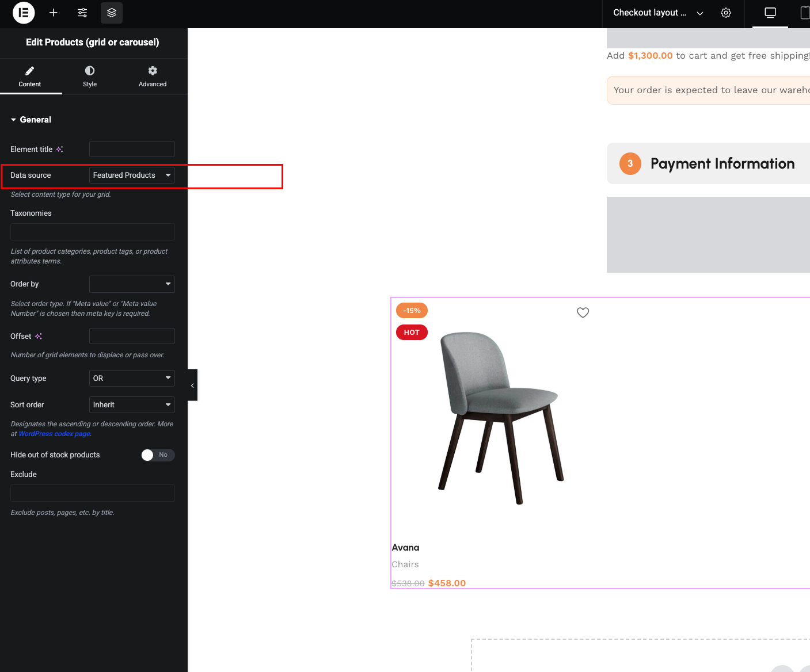Open the Structure layers icon
Screen dimensions: 810x672
pyautogui.click(x=112, y=13)
